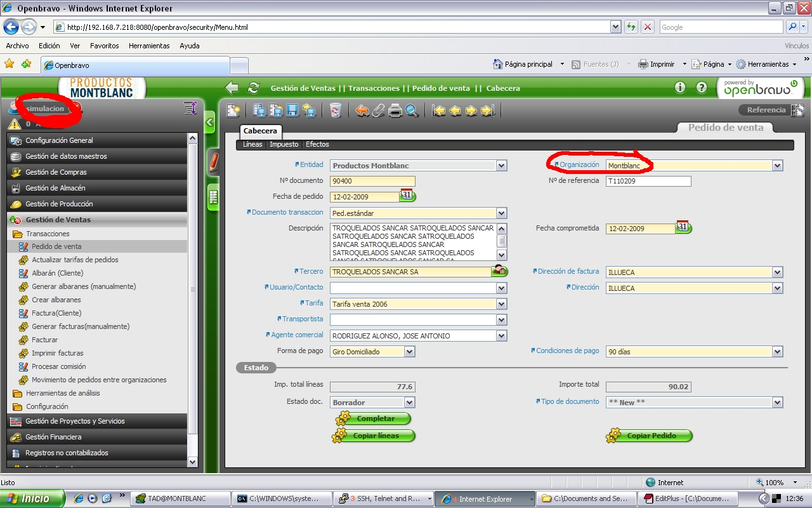
Task: Click the Nº de referencia input field
Action: (648, 182)
